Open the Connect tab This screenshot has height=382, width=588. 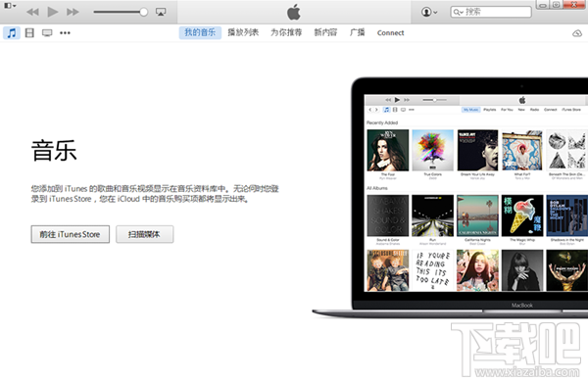(x=390, y=33)
